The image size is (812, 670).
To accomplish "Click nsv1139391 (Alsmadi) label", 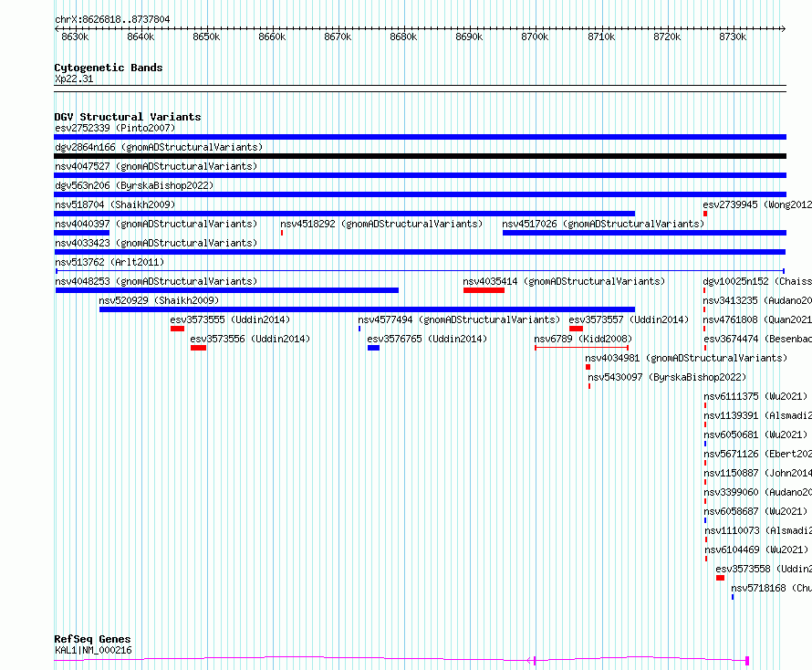I will coord(757,415).
